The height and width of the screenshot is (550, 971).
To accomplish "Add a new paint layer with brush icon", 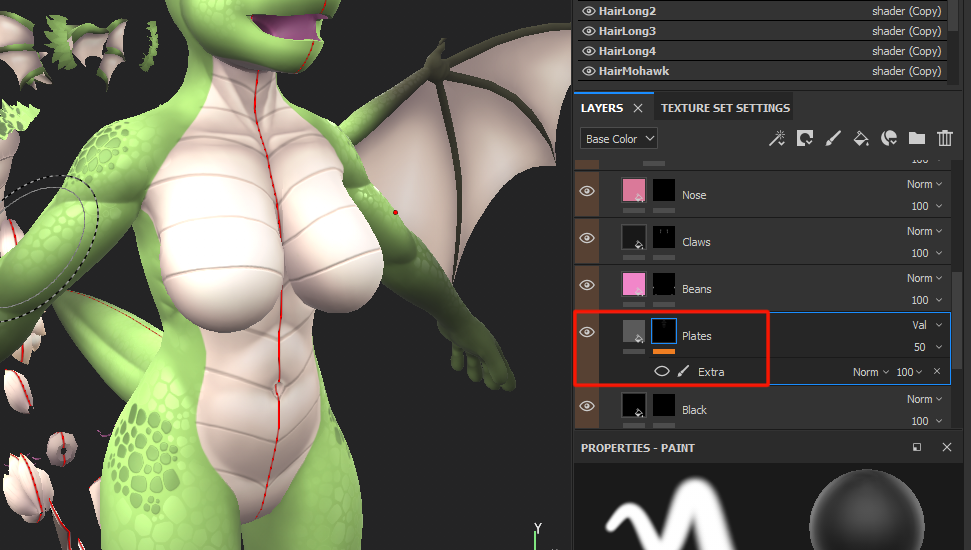I will (833, 138).
